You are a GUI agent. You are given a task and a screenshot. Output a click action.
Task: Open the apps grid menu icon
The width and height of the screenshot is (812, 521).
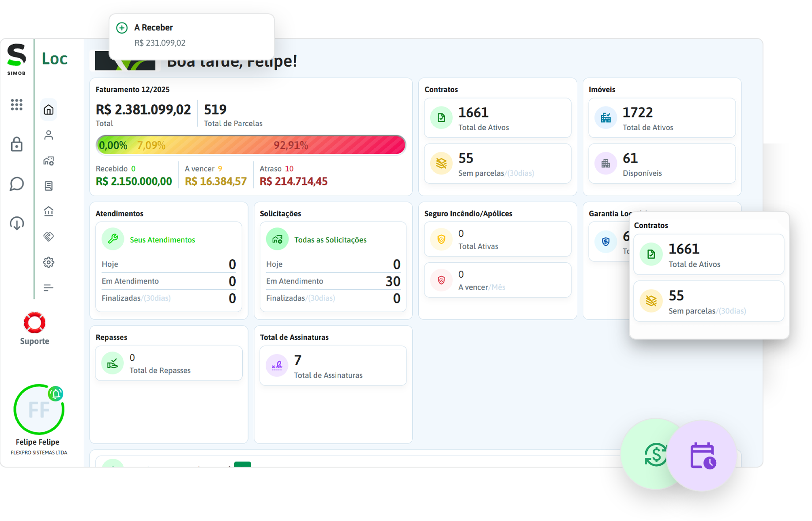pos(17,105)
